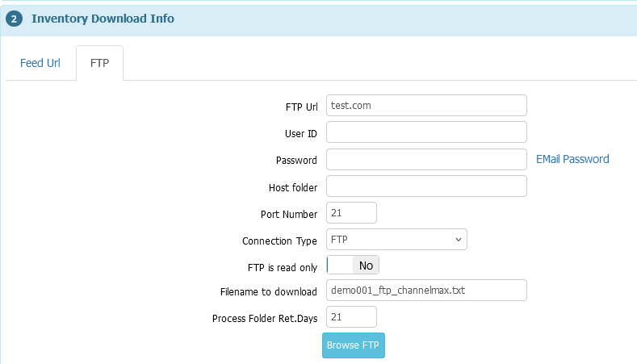Click the Connection Type label
This screenshot has height=364, width=637.
[279, 241]
